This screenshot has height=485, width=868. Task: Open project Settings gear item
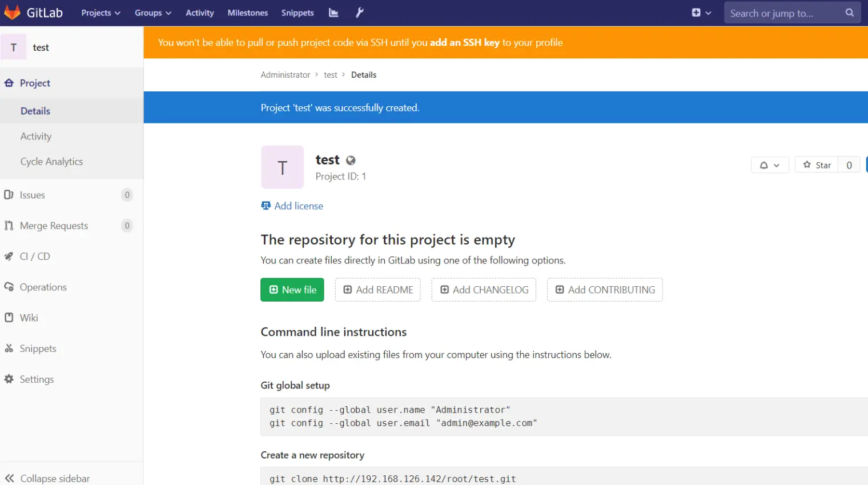click(37, 379)
